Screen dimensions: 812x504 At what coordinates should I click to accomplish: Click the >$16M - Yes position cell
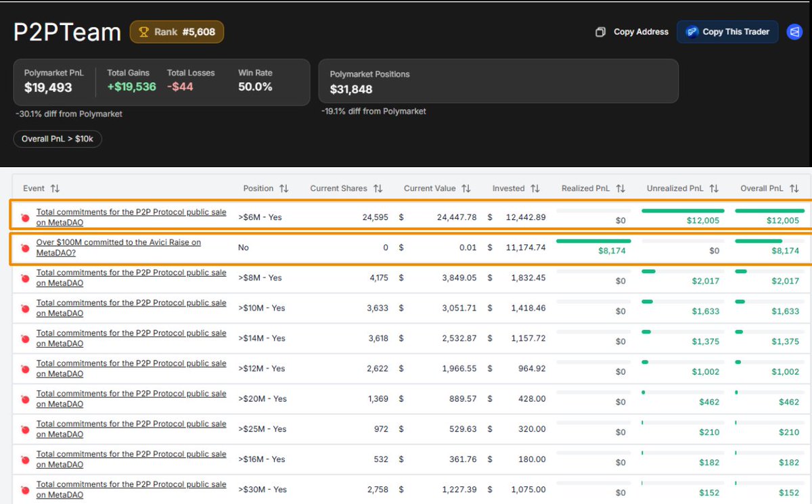pos(262,459)
